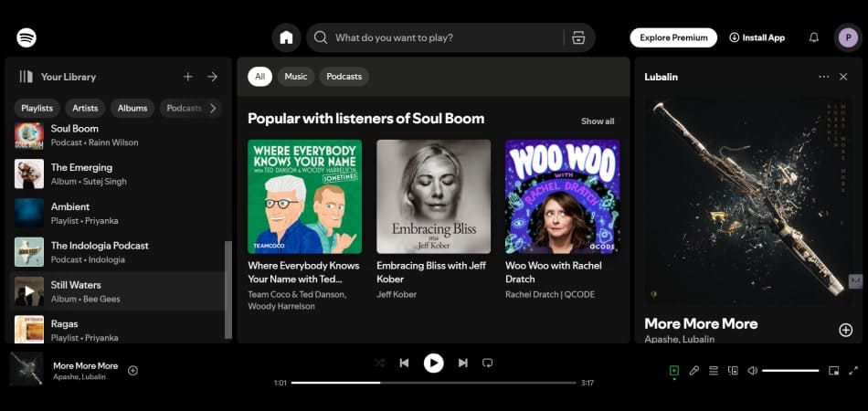Open the miniplayer icon
Image resolution: width=868 pixels, height=411 pixels.
pos(833,371)
